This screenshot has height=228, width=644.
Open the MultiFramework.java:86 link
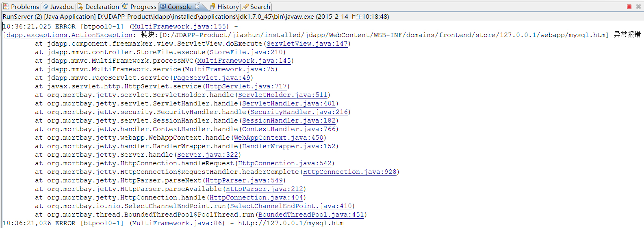(177, 223)
